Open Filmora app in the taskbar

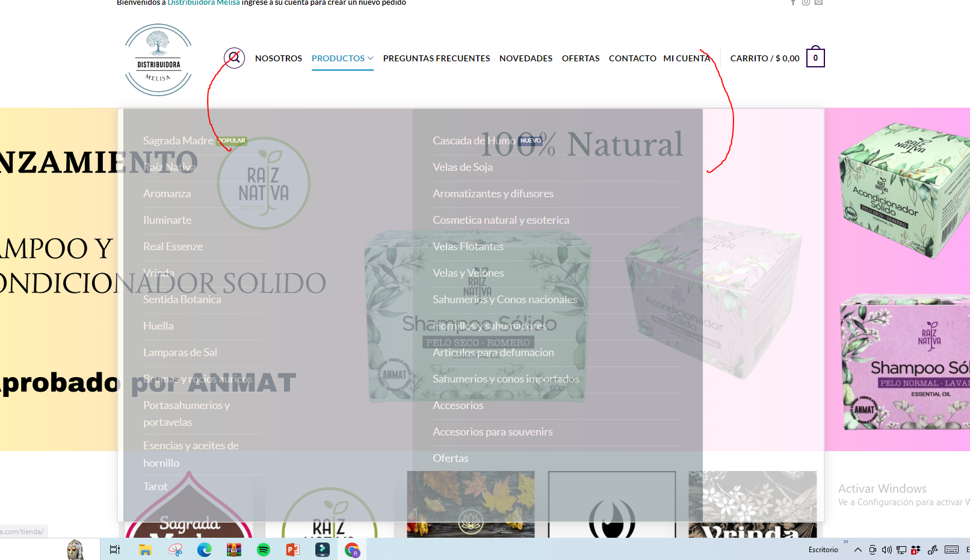pyautogui.click(x=322, y=550)
